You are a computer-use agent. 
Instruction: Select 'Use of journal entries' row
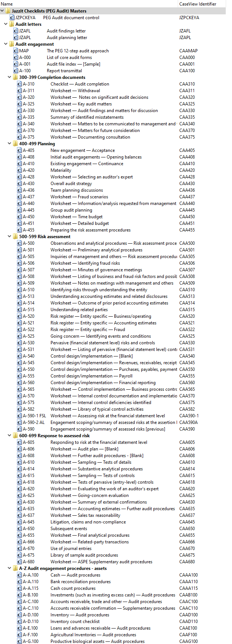tap(113, 549)
